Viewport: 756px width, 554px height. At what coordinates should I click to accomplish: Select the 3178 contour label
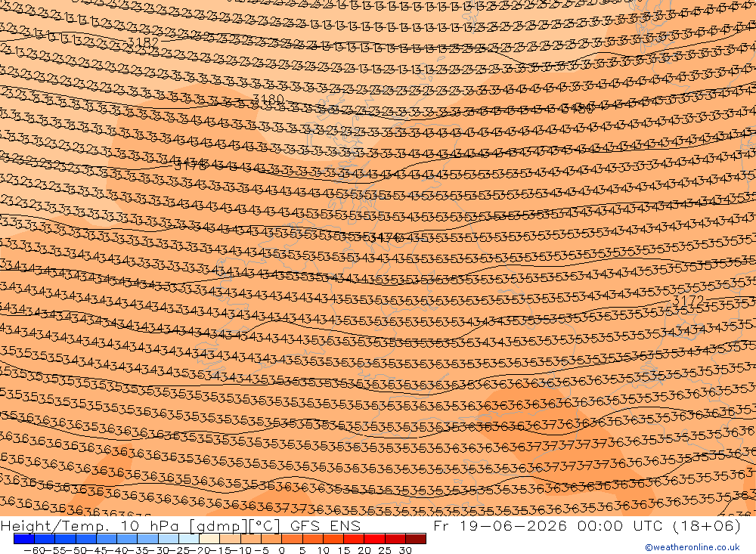(x=191, y=166)
